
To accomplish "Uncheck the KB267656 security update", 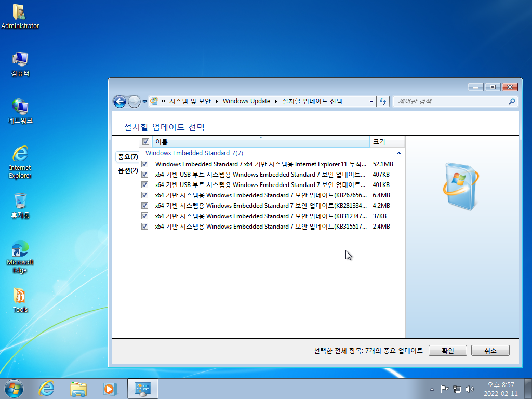I will coord(145,195).
